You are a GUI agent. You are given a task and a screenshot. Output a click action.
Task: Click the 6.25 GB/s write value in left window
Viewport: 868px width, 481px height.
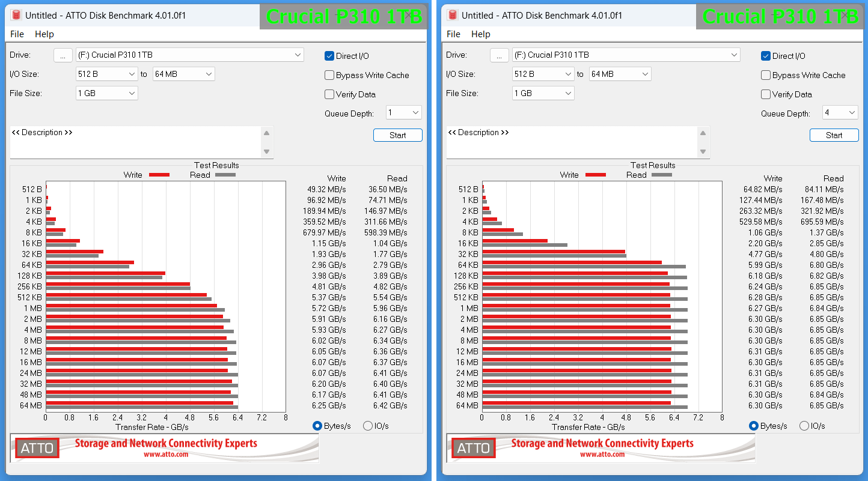coord(328,405)
